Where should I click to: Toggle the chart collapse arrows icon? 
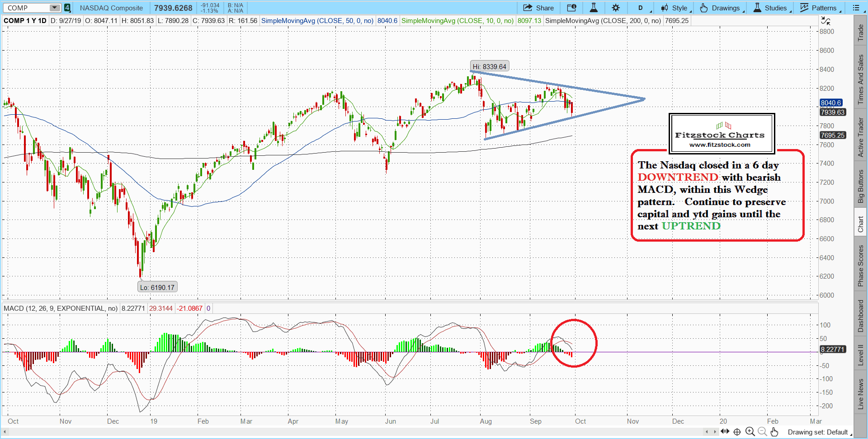[826, 21]
